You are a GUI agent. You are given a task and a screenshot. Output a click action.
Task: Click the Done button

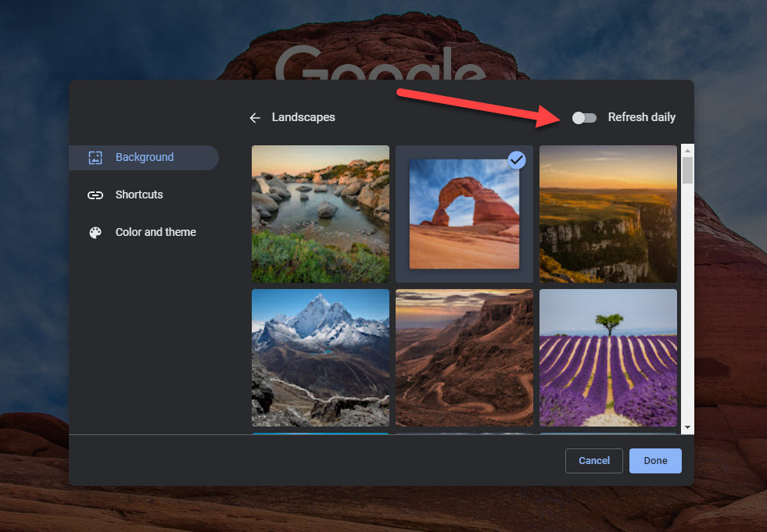pyautogui.click(x=655, y=461)
